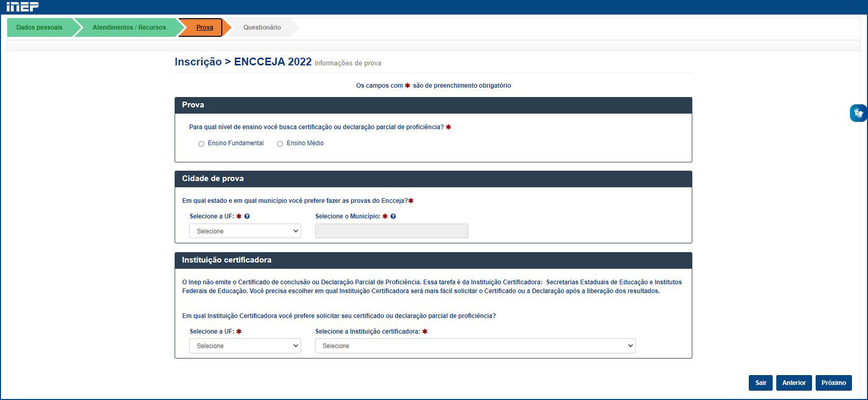Click the Prova section header
The width and height of the screenshot is (868, 400).
click(433, 105)
